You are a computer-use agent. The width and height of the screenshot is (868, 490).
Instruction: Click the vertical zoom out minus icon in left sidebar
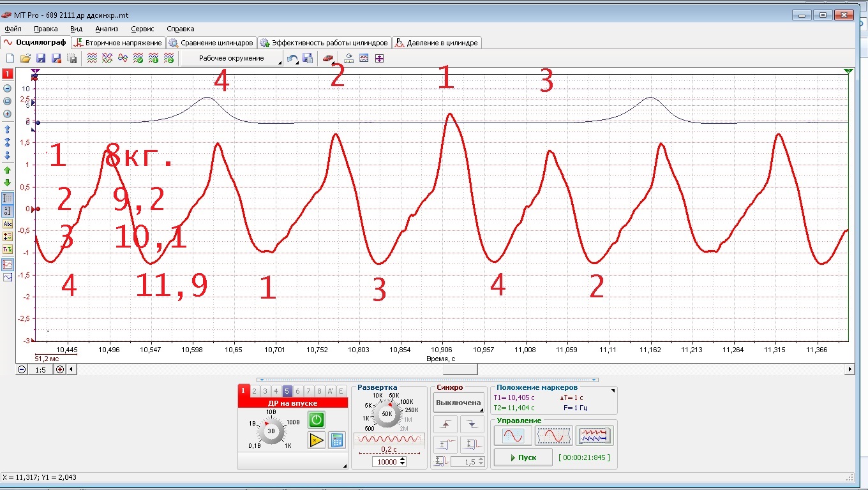(8, 89)
